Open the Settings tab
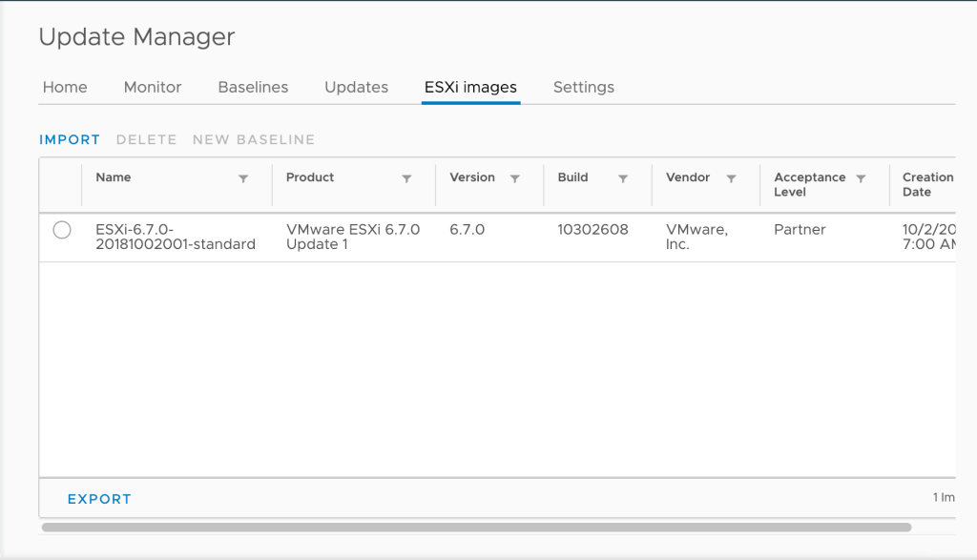Viewport: 977px width, 560px height. pyautogui.click(x=584, y=87)
